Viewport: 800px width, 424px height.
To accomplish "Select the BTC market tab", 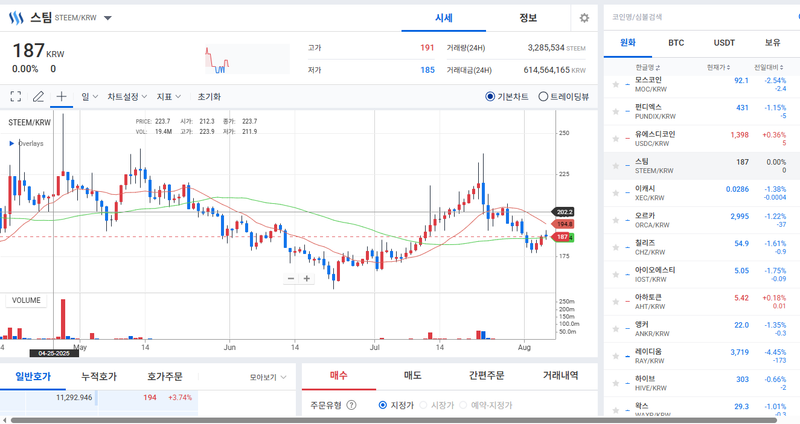I will coord(676,43).
